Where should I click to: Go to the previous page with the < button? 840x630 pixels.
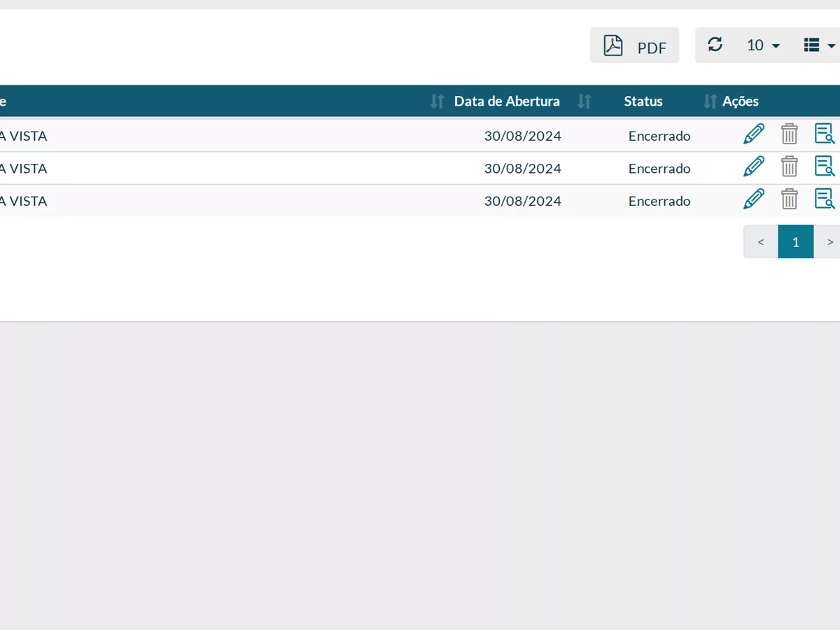coord(761,241)
